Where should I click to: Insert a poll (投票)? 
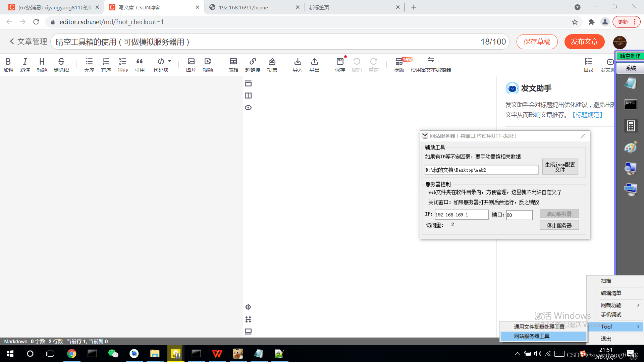[272, 65]
